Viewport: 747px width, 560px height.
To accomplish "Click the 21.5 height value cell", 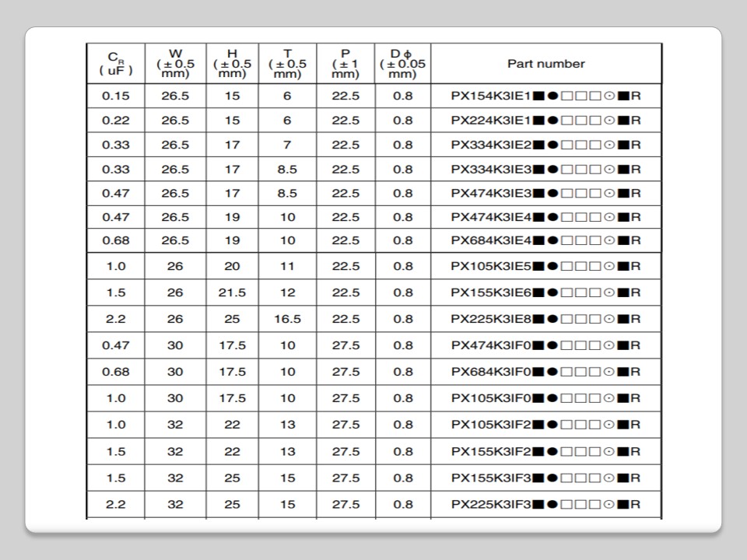I will point(232,292).
